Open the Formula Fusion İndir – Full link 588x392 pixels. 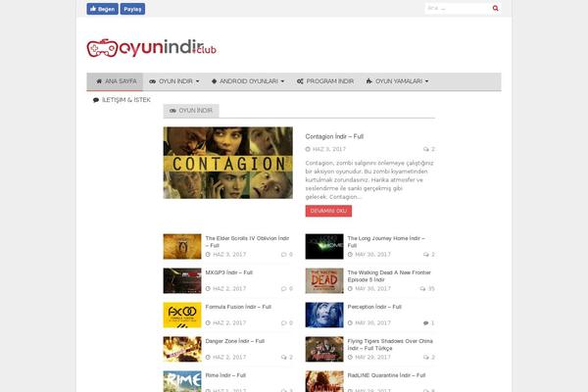point(238,307)
